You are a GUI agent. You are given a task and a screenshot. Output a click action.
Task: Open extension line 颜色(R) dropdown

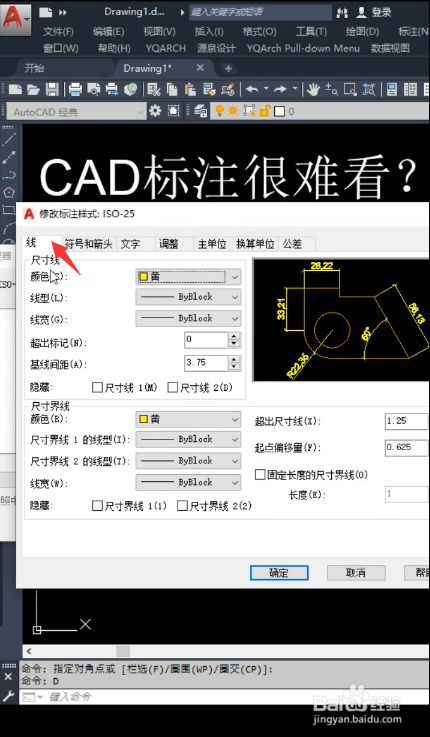pyautogui.click(x=188, y=419)
